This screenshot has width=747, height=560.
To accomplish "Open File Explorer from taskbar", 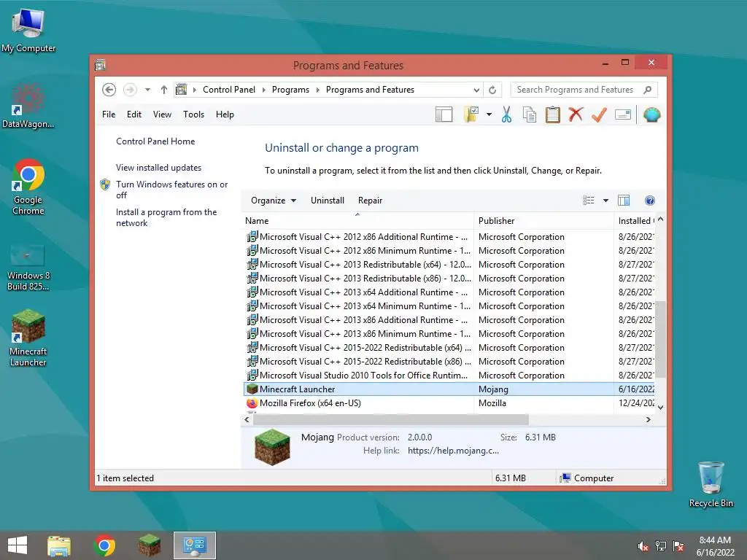I will pos(59,545).
